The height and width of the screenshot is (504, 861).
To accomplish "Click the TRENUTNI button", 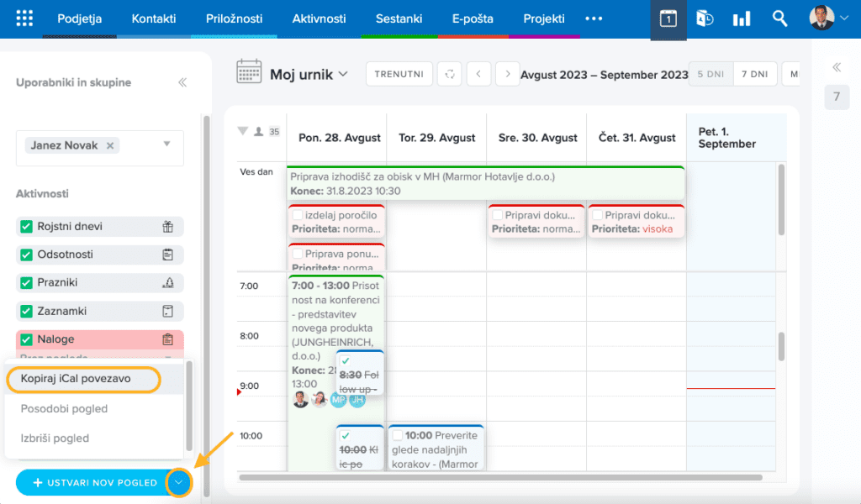I will pyautogui.click(x=399, y=74).
